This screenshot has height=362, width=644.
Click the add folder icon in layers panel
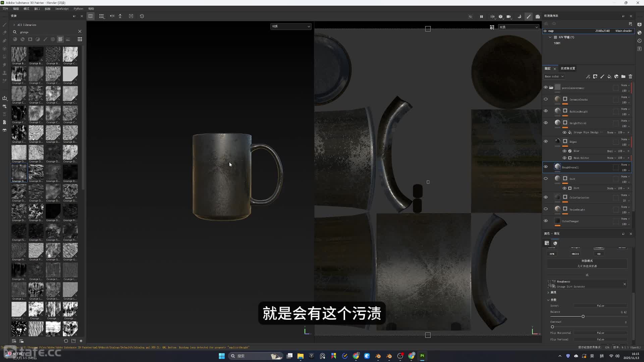pyautogui.click(x=623, y=76)
